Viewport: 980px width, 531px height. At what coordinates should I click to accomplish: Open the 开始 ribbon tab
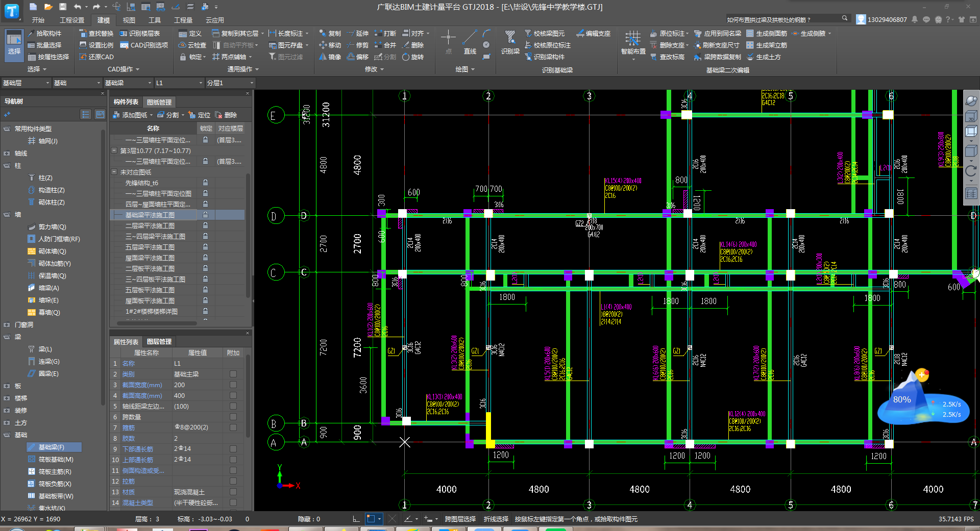(38, 20)
